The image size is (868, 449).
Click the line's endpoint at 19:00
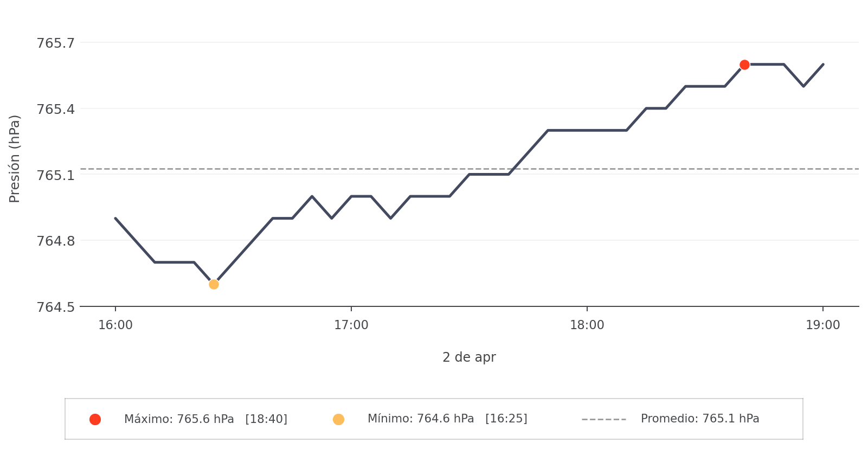click(823, 65)
